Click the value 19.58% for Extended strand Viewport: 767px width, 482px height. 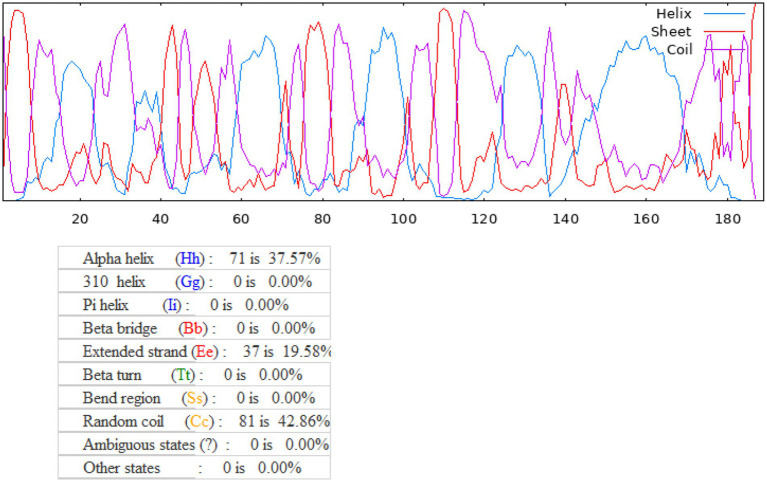click(307, 351)
